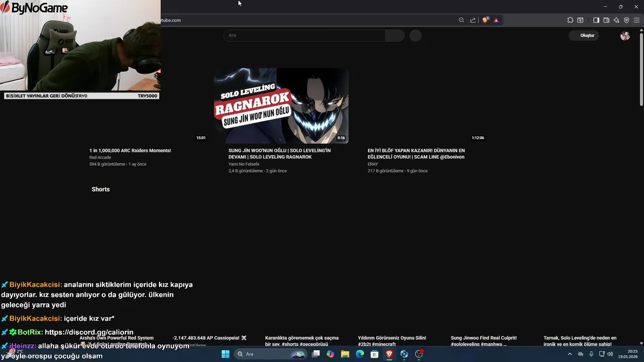Open the Copilot taskbar icon
Screen dimensions: 644x362
[330, 354]
